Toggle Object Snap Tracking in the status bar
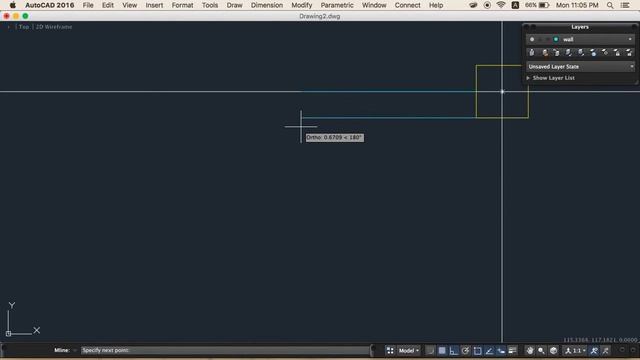This screenshot has width=640, height=360. pyautogui.click(x=489, y=351)
